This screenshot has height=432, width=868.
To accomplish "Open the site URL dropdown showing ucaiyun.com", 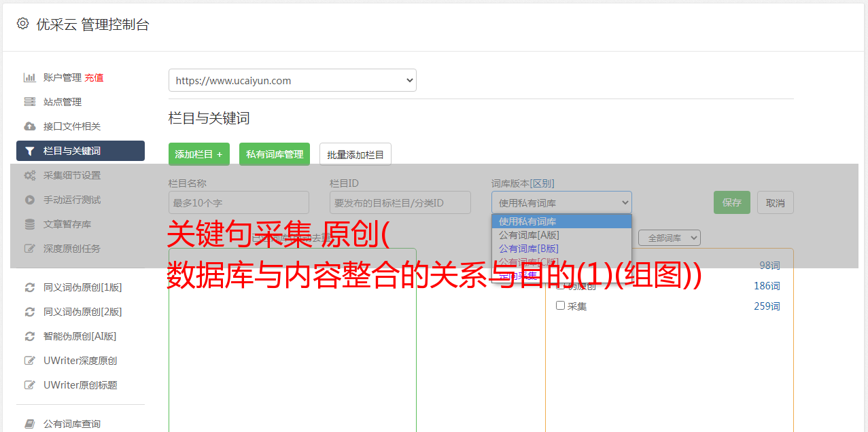I will tap(292, 80).
